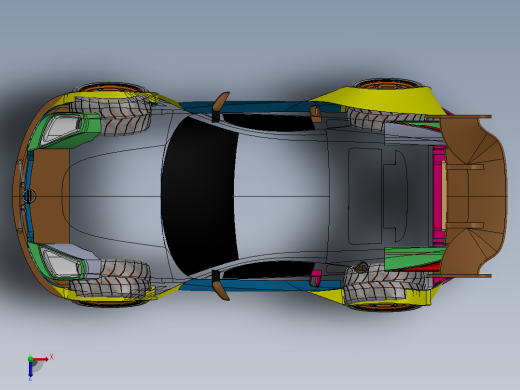Select the pink door handle part
The image size is (520, 390).
315,279
